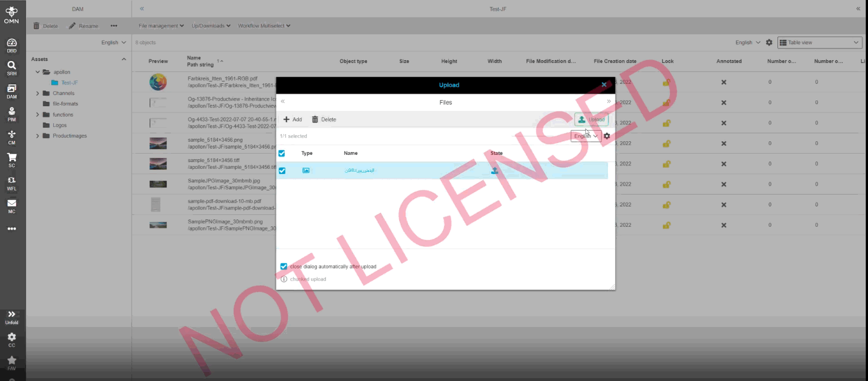The image size is (868, 381).
Task: Collapse the Assets tree section
Action: coord(124,59)
